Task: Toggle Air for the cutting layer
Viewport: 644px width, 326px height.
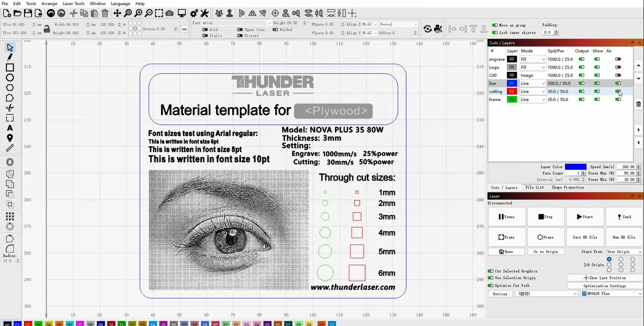Action: [618, 92]
